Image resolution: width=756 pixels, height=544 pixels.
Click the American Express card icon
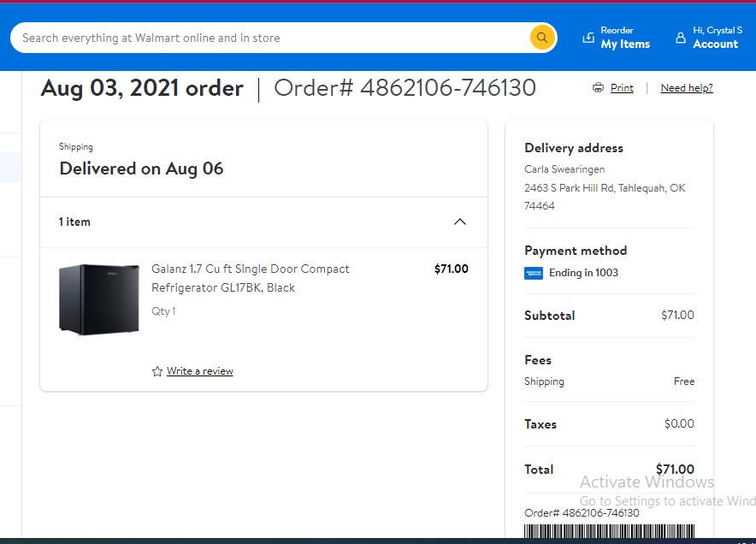[534, 274]
